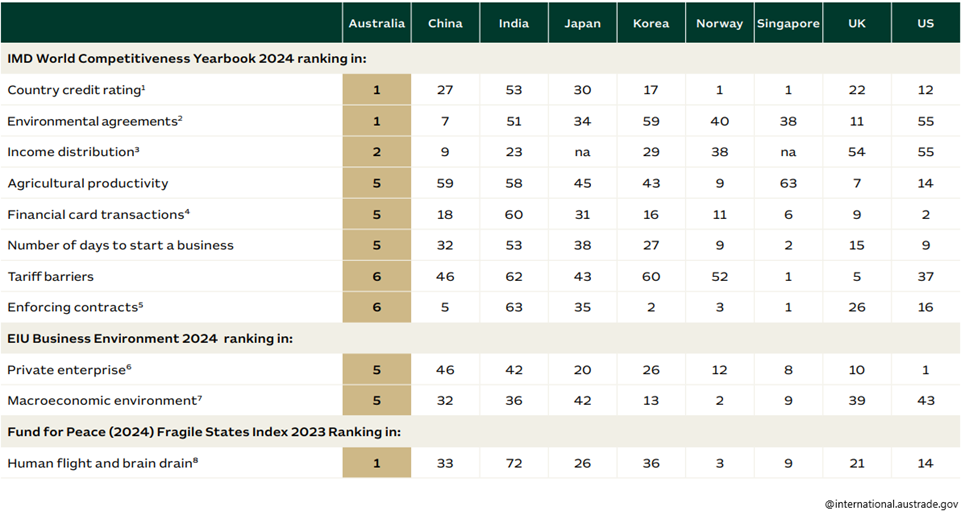The image size is (965, 515).
Task: Click the Human flight and brain drain label
Action: click(x=100, y=463)
